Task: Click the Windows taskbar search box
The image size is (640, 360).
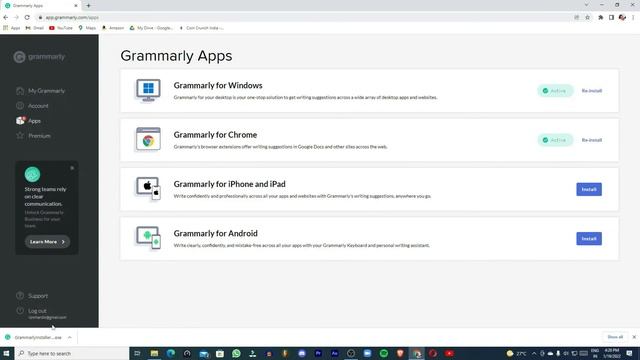Action: coord(71,353)
